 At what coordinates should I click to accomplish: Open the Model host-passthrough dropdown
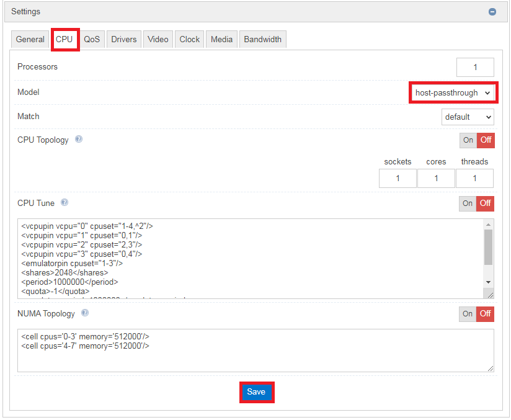(453, 93)
